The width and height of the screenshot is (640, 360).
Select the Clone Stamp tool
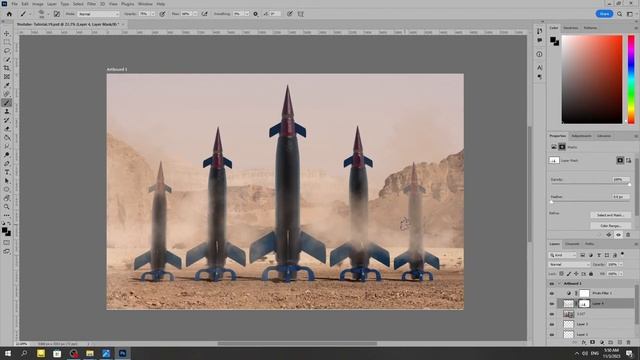click(x=7, y=111)
